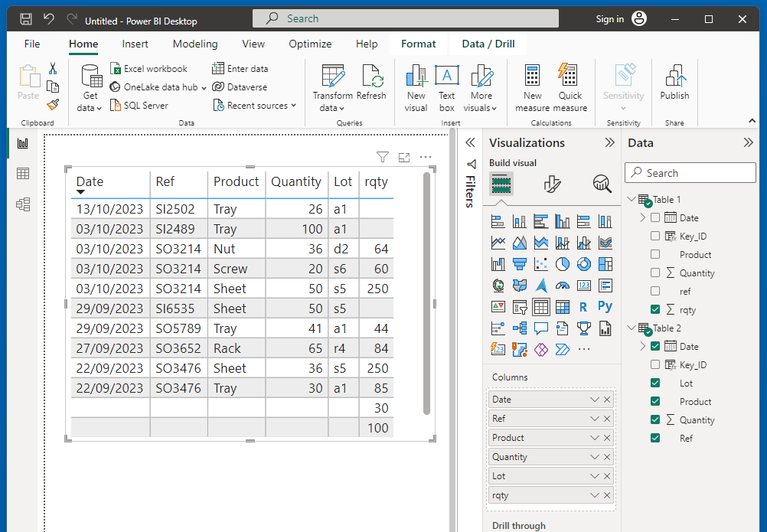Click the Data pane Search field

point(690,172)
